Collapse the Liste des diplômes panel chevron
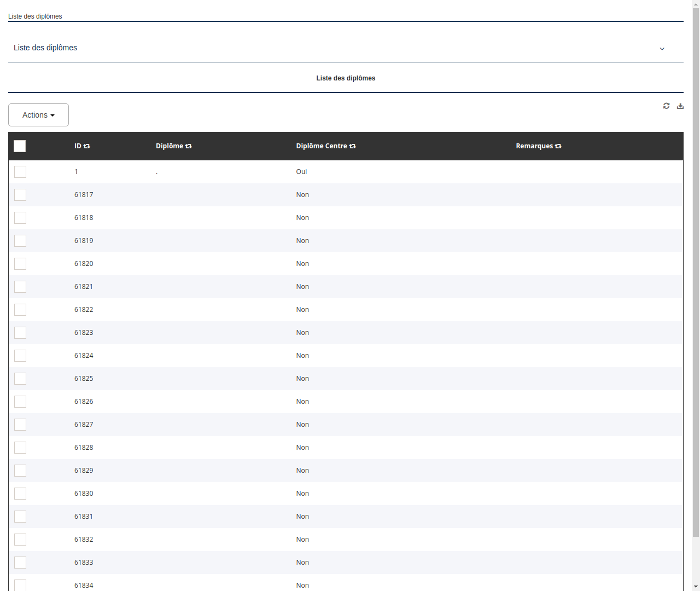Viewport: 700px width, 591px height. 662,49
